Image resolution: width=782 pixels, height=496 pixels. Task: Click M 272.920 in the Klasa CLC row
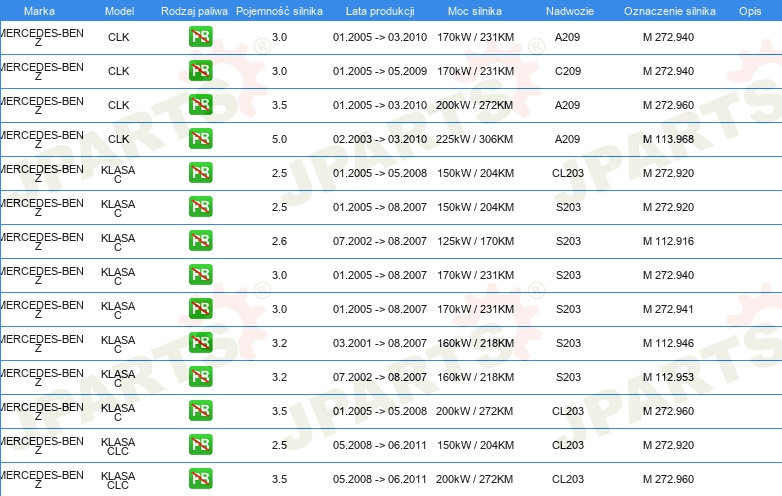click(x=668, y=445)
